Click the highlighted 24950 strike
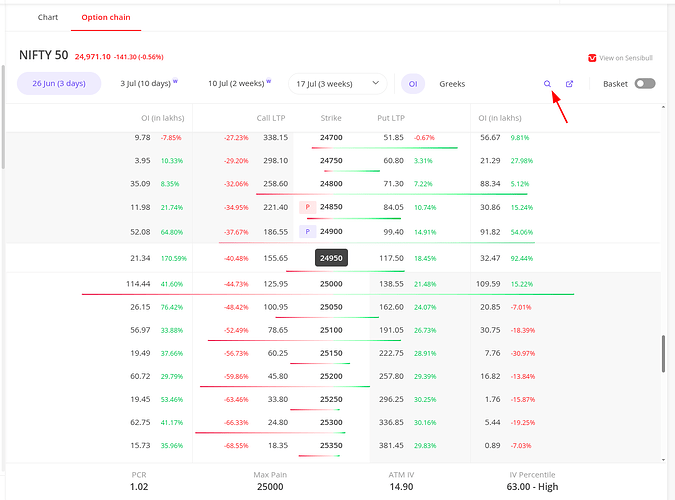The height and width of the screenshot is (500, 675). point(331,258)
